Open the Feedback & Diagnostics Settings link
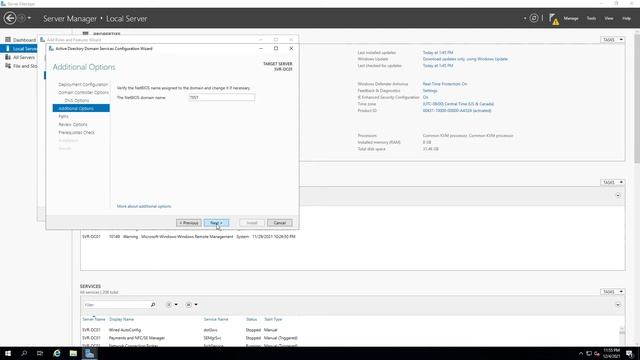 (x=430, y=91)
